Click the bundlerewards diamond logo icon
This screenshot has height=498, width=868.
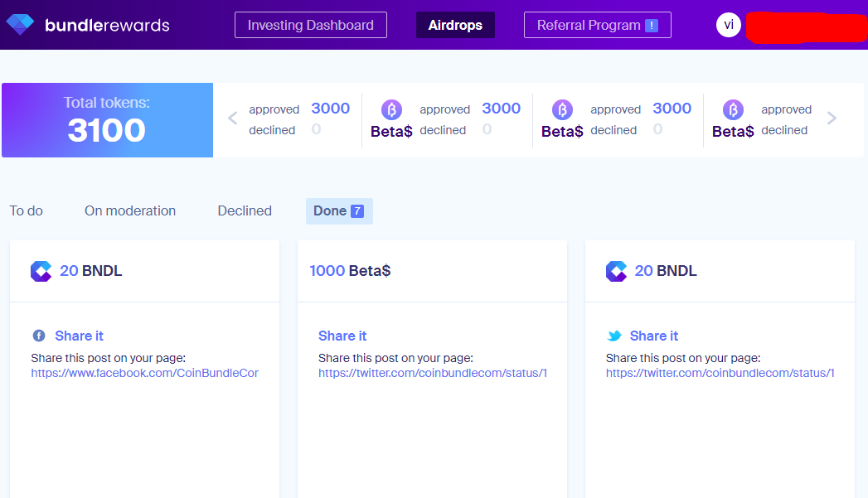coord(20,24)
